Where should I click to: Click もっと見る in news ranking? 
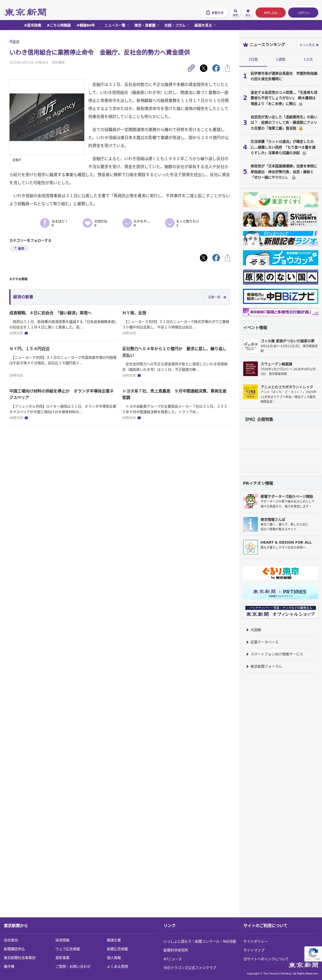tap(309, 45)
